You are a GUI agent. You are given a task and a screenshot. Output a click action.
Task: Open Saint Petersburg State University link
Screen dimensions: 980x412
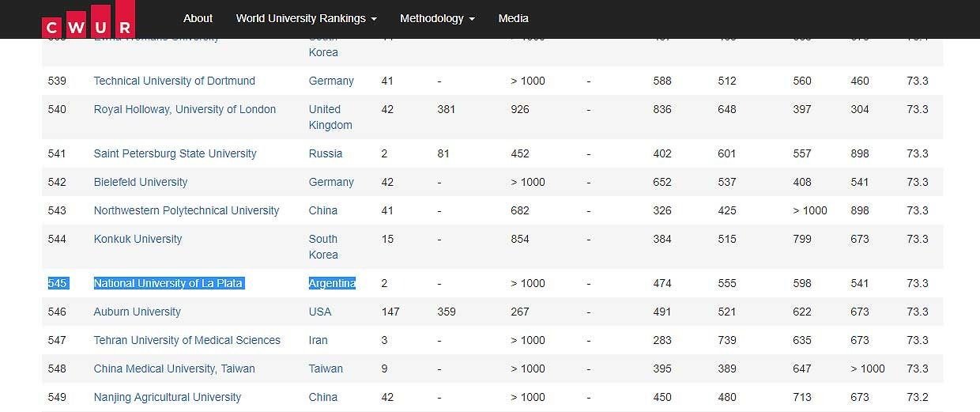tap(175, 153)
